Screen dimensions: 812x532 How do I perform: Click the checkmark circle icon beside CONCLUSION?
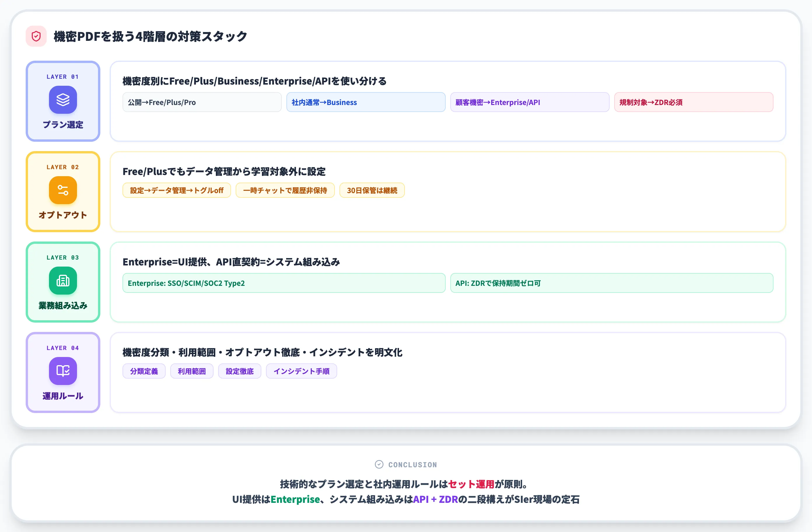pos(379,464)
